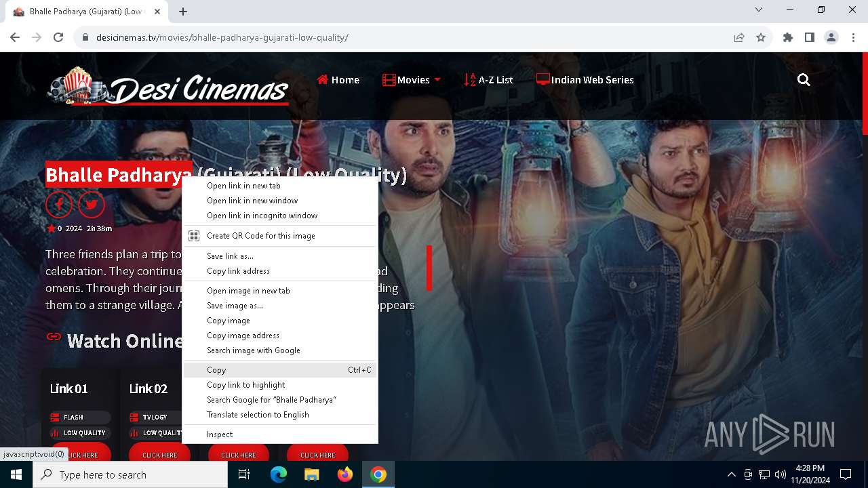868x488 pixels.
Task: Click the taskbar search box
Action: click(130, 474)
